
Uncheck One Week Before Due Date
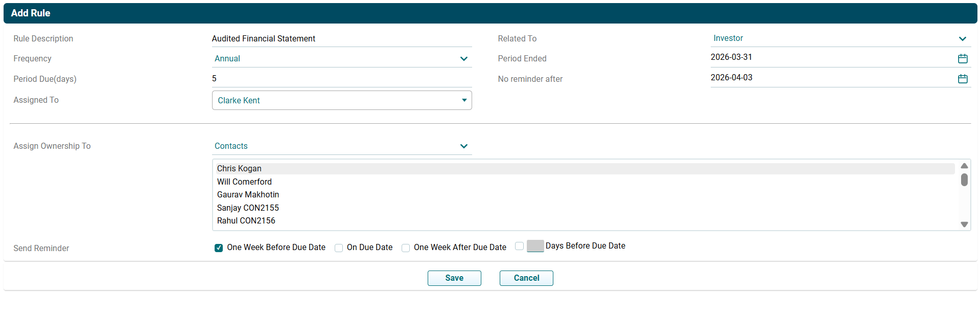(219, 248)
